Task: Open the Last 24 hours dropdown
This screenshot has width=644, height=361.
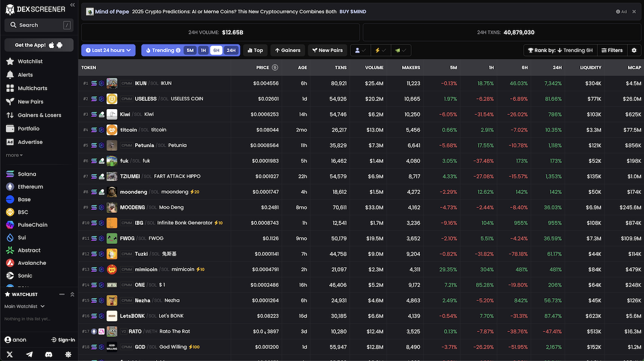Action: (108, 50)
